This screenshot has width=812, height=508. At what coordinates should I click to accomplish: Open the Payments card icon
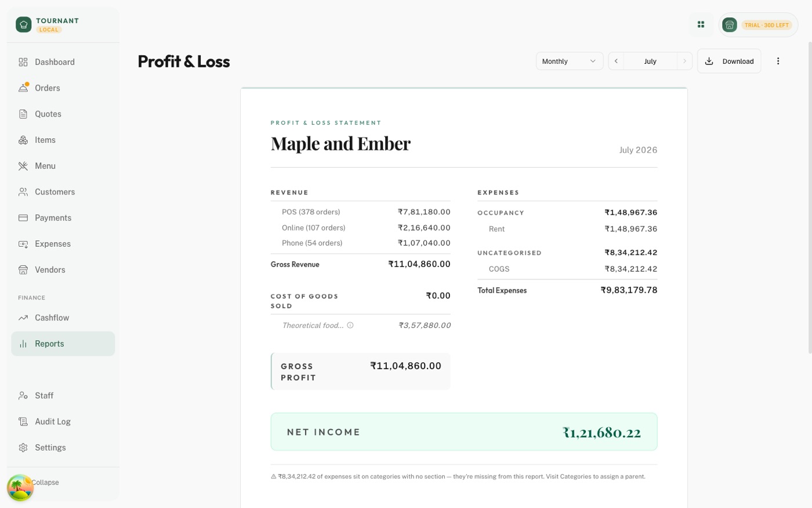[x=23, y=218]
